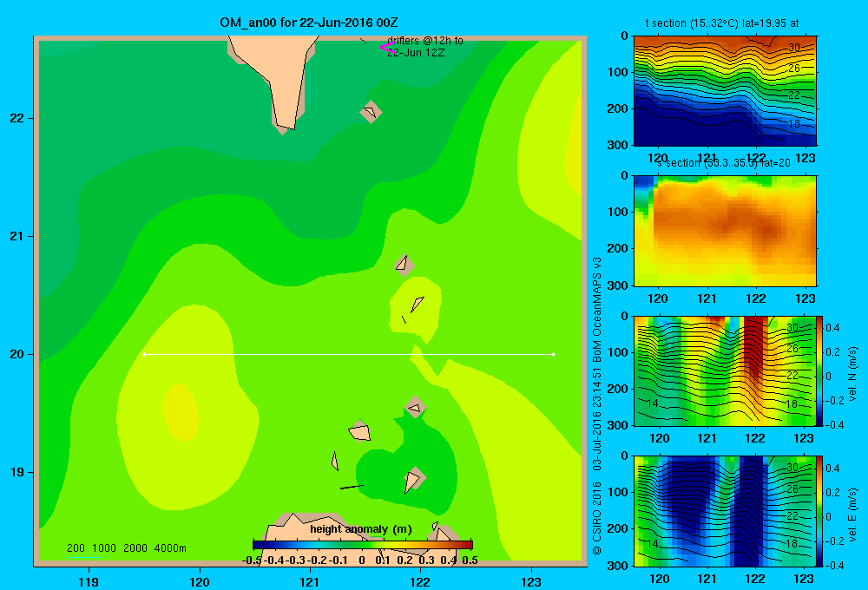This screenshot has height=590, width=868.
Task: Click latitude label 19 on main map
Action: pyautogui.click(x=17, y=472)
